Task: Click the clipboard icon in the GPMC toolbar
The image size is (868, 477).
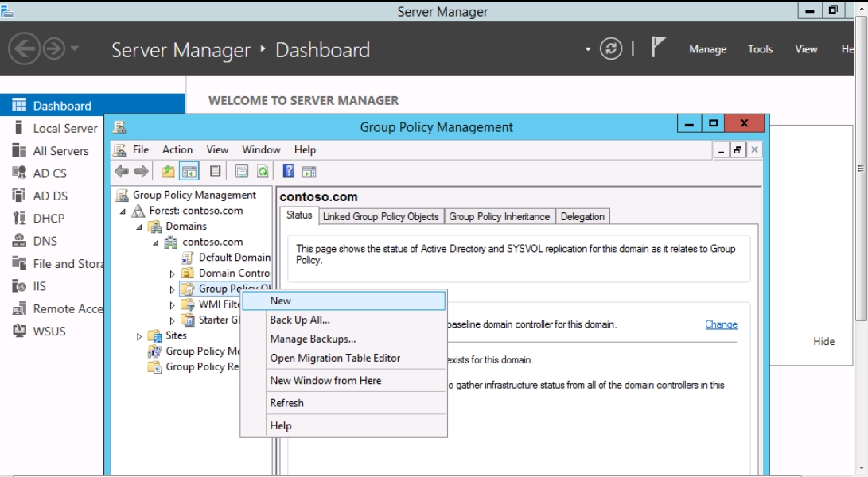Action: pyautogui.click(x=216, y=171)
